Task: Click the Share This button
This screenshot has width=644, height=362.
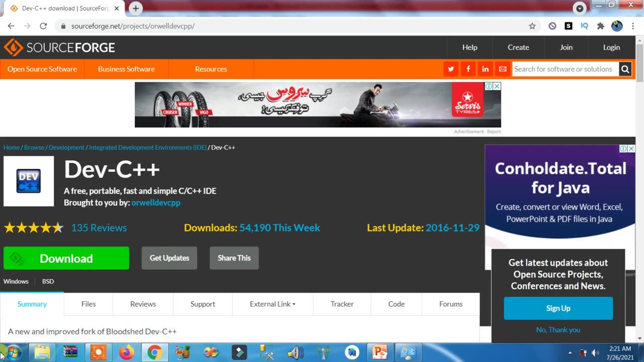Action: coord(234,258)
